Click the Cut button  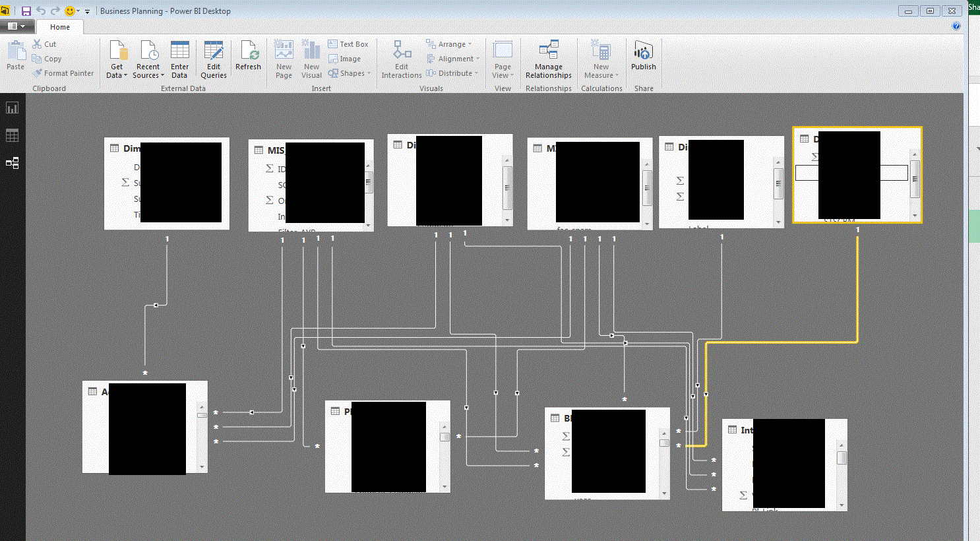45,44
